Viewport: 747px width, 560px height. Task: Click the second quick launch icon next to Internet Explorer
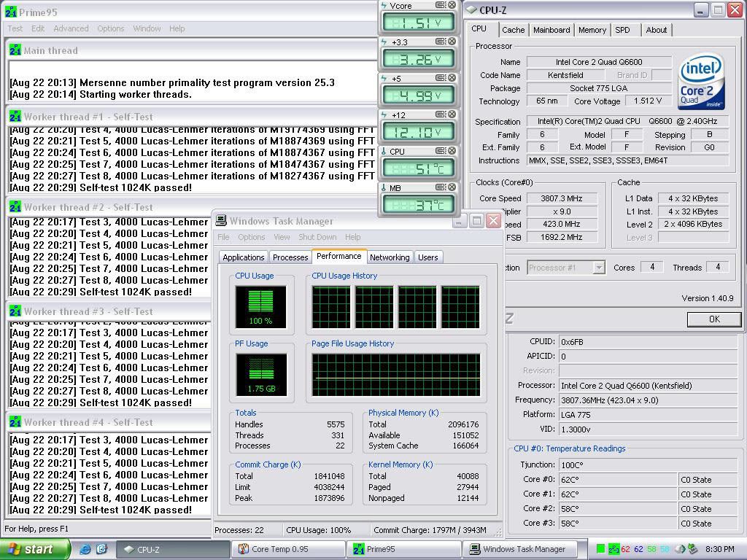[x=101, y=549]
